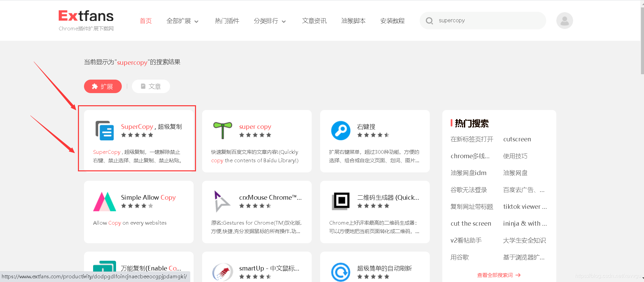Screen dimensions: 644x282
Task: Open 热门插件 in the navigation
Action: tap(227, 21)
